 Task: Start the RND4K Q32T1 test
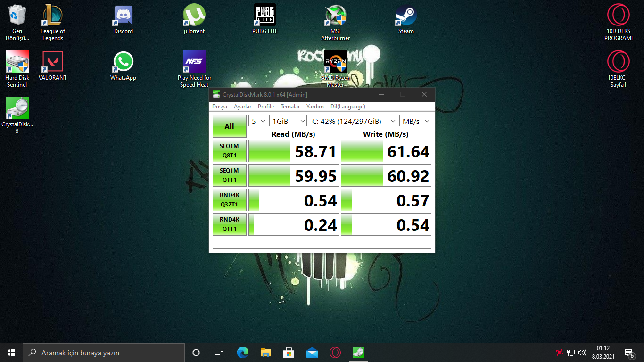click(230, 200)
